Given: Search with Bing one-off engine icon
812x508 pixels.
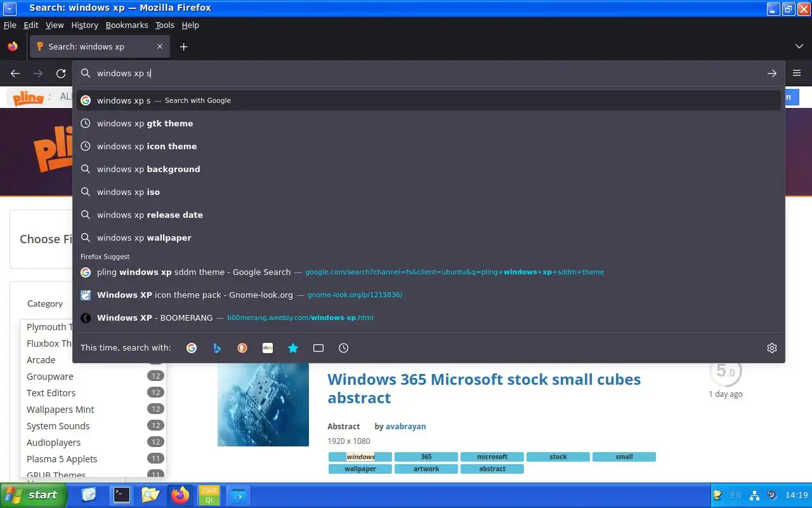Looking at the screenshot, I should pyautogui.click(x=217, y=348).
